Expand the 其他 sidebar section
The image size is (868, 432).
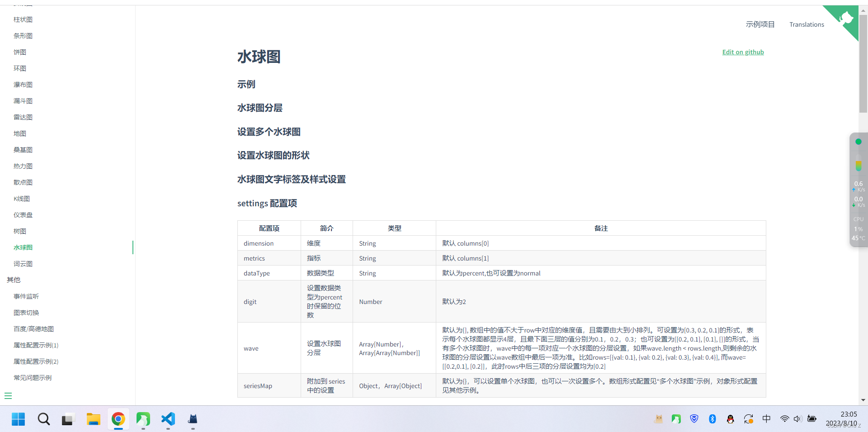tap(13, 280)
